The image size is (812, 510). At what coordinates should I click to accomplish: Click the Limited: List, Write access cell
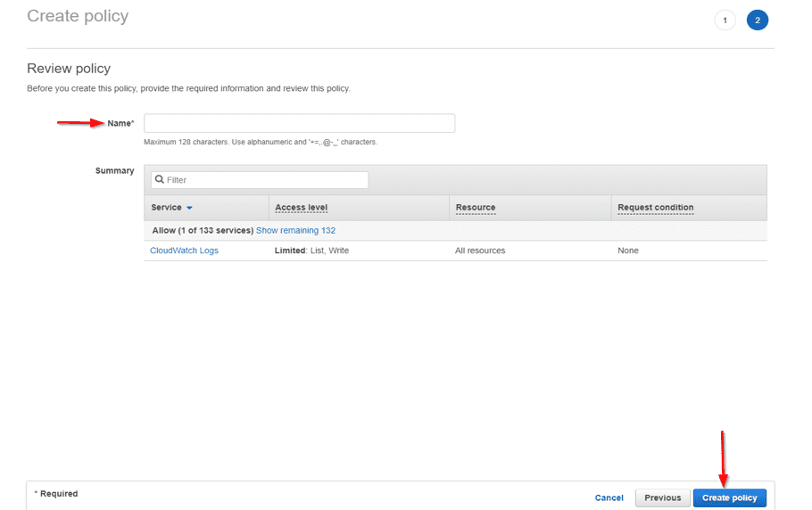coord(311,251)
